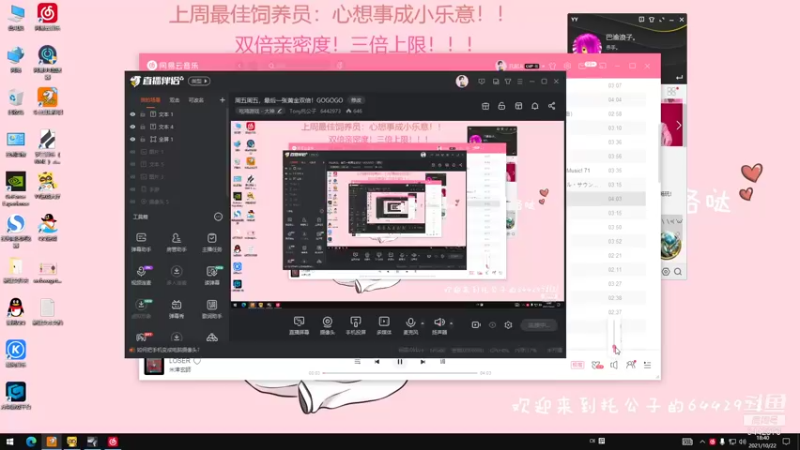Screen dimensions: 800x450
Task: Open the hamburger menu in 直播伴侣 title bar
Action: point(519,81)
